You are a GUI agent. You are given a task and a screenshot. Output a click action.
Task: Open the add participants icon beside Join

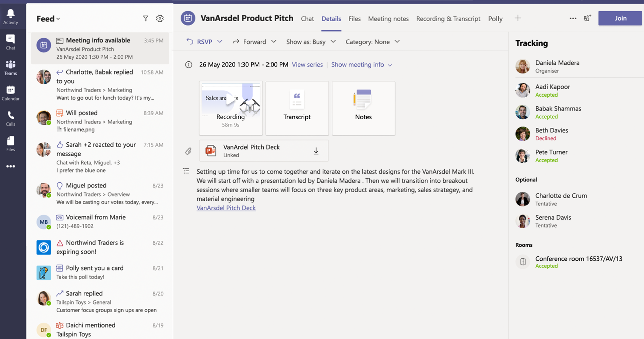[x=587, y=18]
